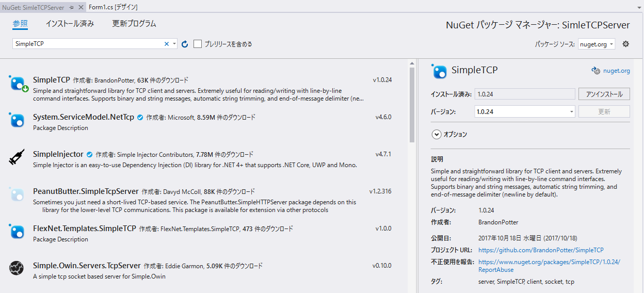Image resolution: width=644 pixels, height=293 pixels.
Task: Switch to the 参照 tab
Action: tap(20, 24)
